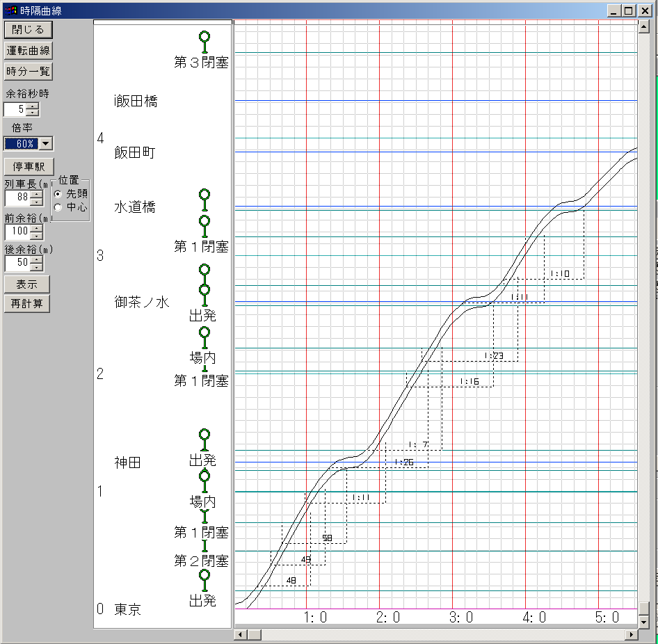Increase 列車長 with the up spinner
Viewport: 658px width, 644px height.
pos(36,194)
